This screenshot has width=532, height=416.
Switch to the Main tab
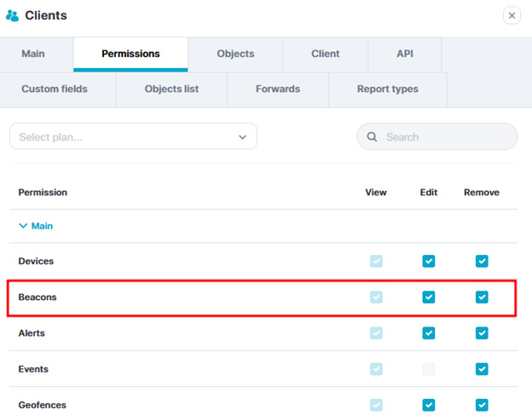tap(33, 54)
